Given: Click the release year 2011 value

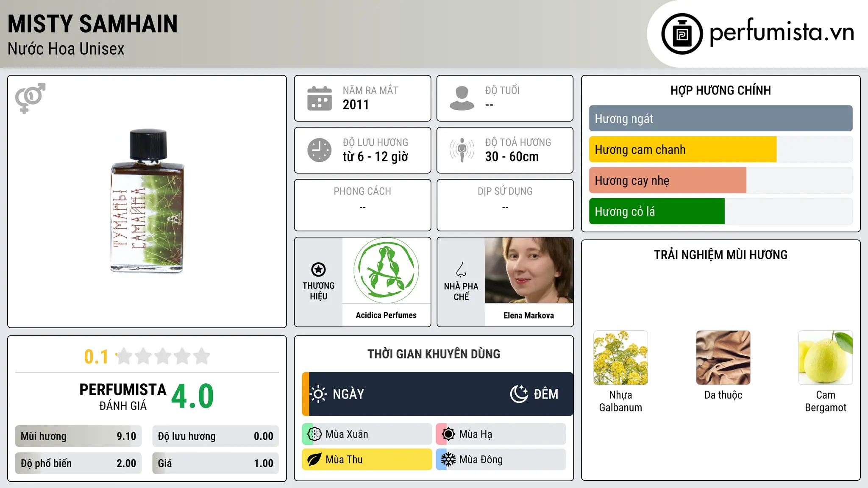Looking at the screenshot, I should [x=356, y=105].
